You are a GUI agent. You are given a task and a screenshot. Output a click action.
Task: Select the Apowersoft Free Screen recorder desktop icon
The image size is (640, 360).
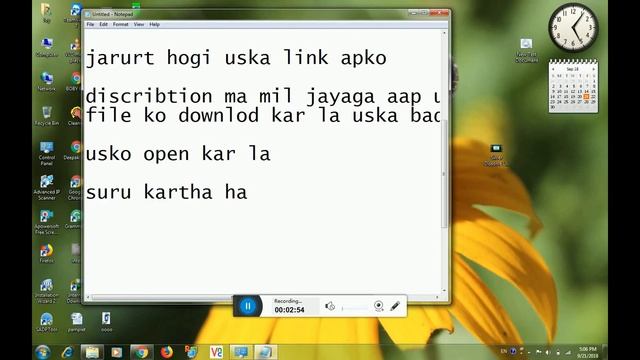coord(47,222)
